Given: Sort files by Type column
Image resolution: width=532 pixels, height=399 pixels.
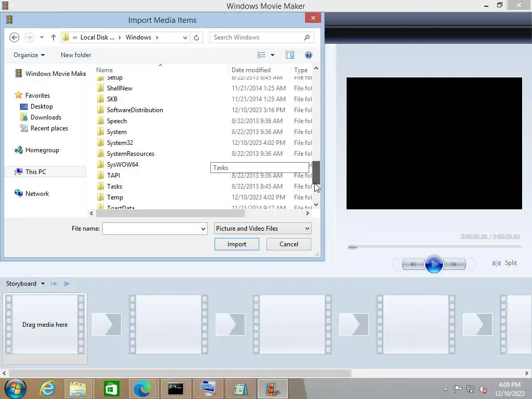Looking at the screenshot, I should (x=301, y=70).
